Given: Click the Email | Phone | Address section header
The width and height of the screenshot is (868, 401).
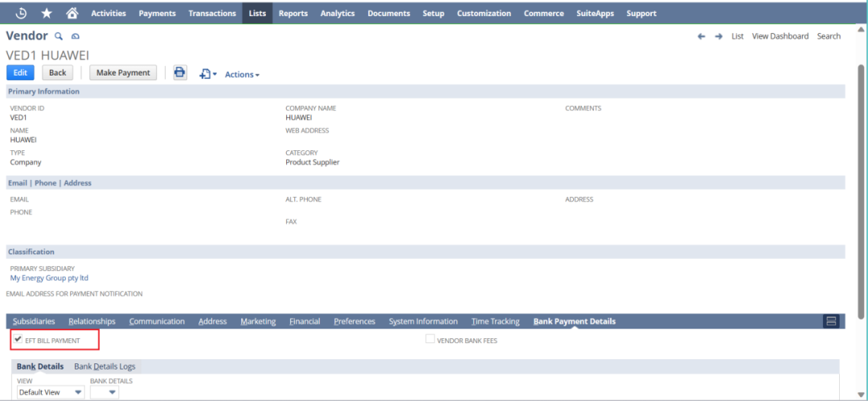Looking at the screenshot, I should [x=426, y=182].
